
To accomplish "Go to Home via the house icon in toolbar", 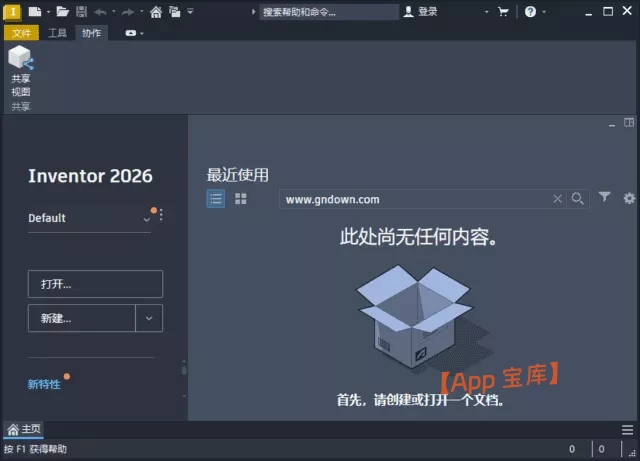I will [x=156, y=12].
